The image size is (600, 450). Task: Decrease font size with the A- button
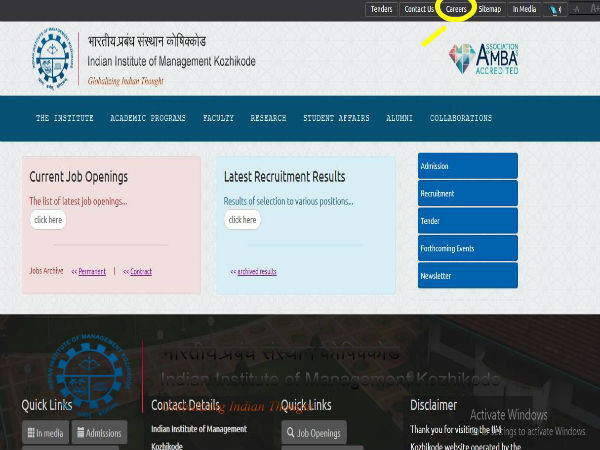[x=577, y=9]
